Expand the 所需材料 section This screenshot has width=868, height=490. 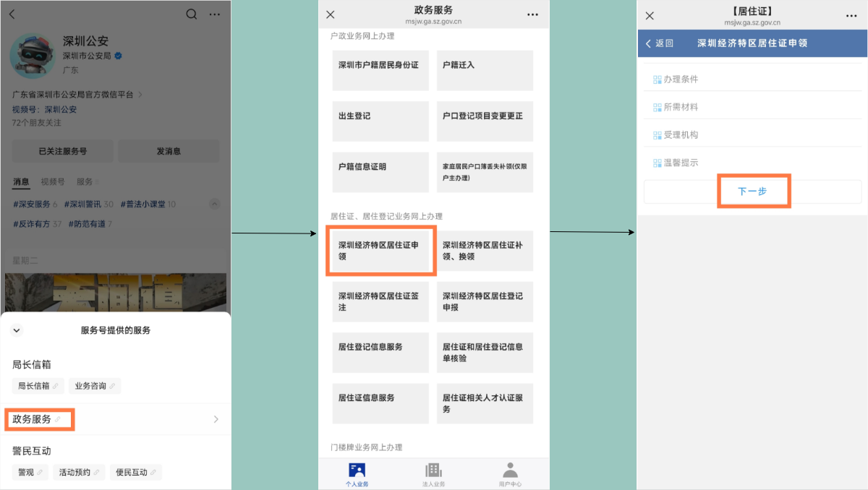pyautogui.click(x=753, y=107)
